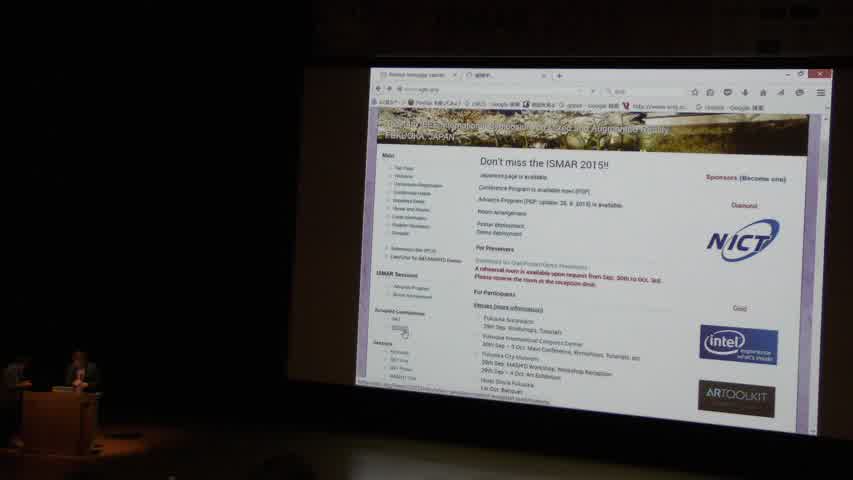Click the ARToolKit sponsor logo

[737, 398]
